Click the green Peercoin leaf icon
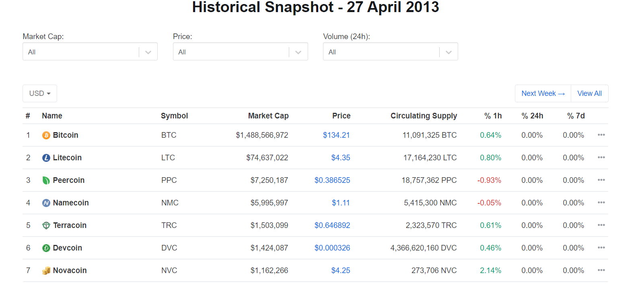This screenshot has height=292, width=644. click(46, 180)
